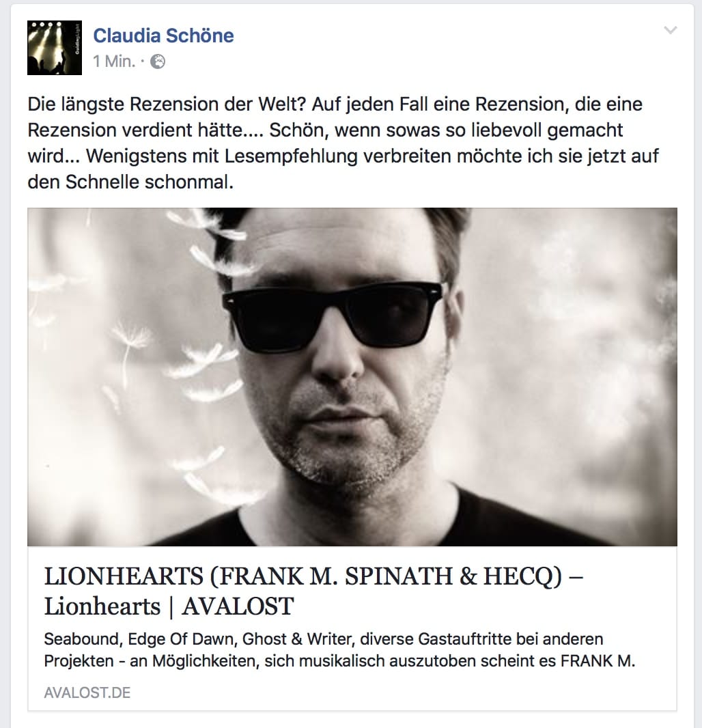Open the 'LIONHEARTS (FRANK M. SPINATH & HECQ)' headline
Viewport: 702px width, 728px height.
point(314,576)
